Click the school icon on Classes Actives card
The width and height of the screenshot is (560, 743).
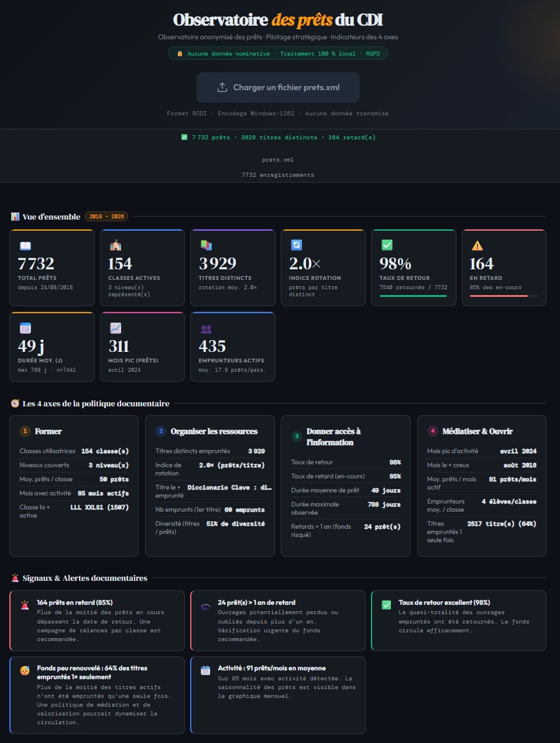pos(115,245)
